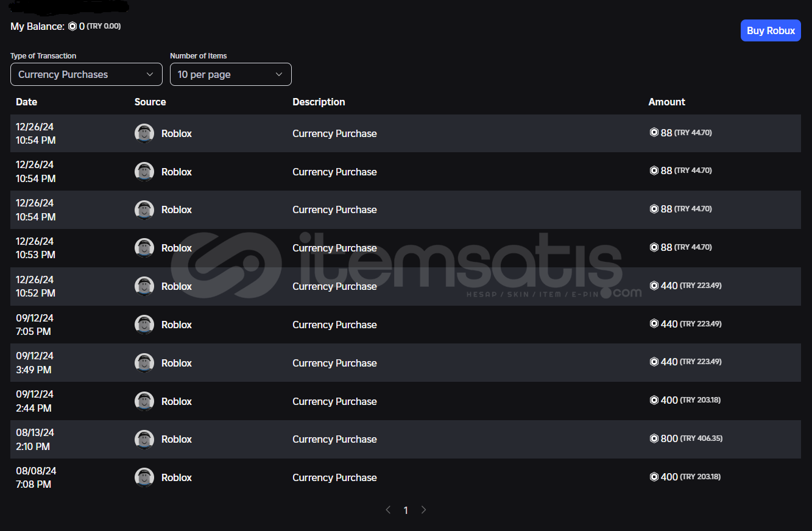Click the 400 amount in the 2:44 PM row
The image size is (812, 531).
pyautogui.click(x=685, y=400)
